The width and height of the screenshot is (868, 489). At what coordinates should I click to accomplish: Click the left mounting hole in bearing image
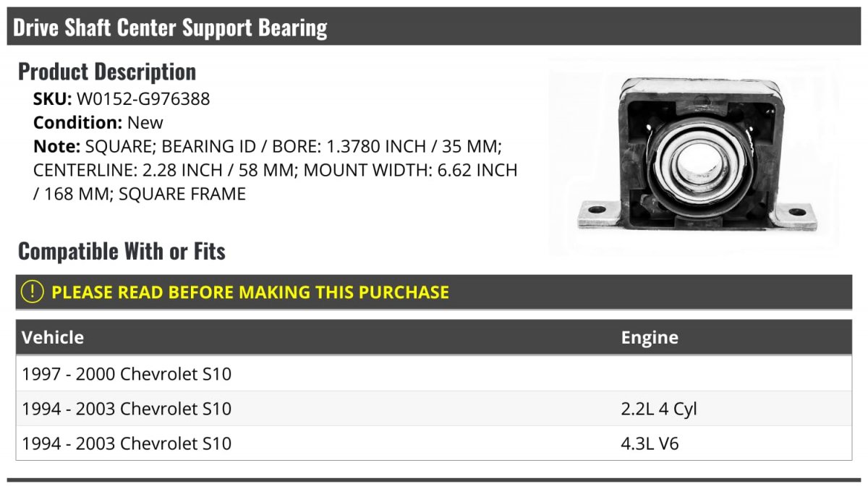pyautogui.click(x=596, y=211)
